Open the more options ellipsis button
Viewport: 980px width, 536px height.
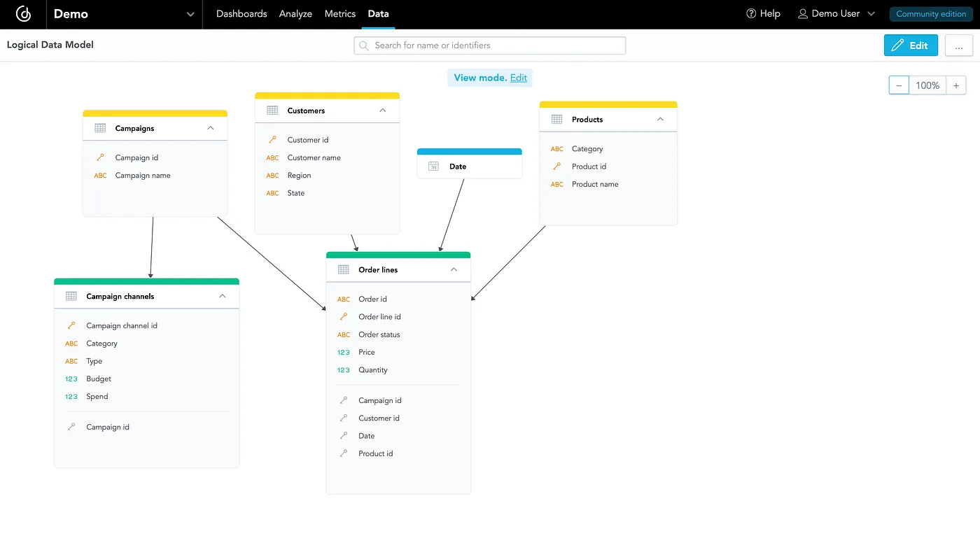click(958, 45)
